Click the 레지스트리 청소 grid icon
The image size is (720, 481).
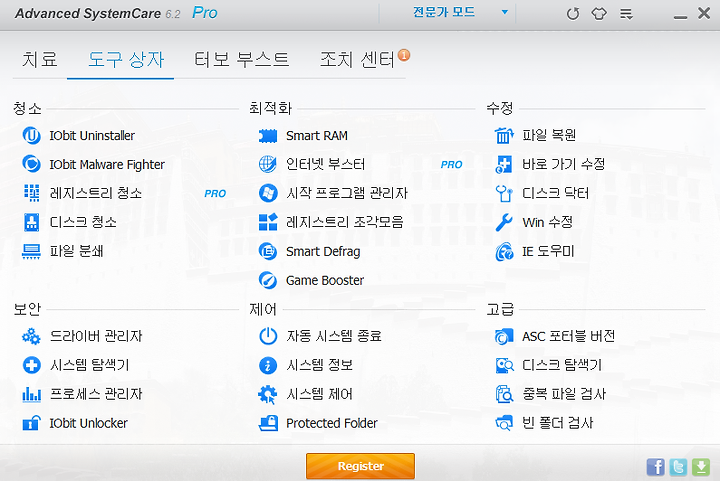(31, 193)
